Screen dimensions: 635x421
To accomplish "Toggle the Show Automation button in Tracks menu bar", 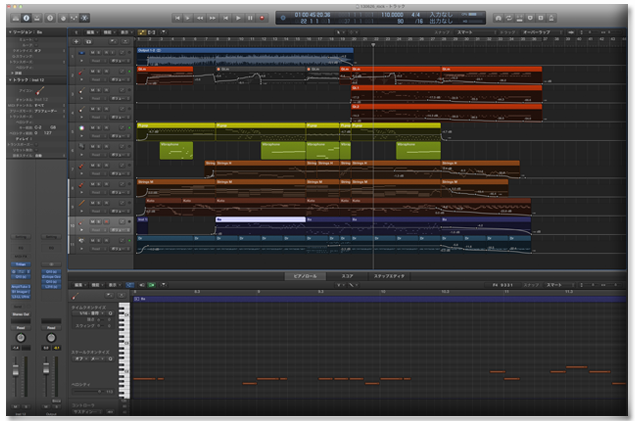I will coord(142,32).
